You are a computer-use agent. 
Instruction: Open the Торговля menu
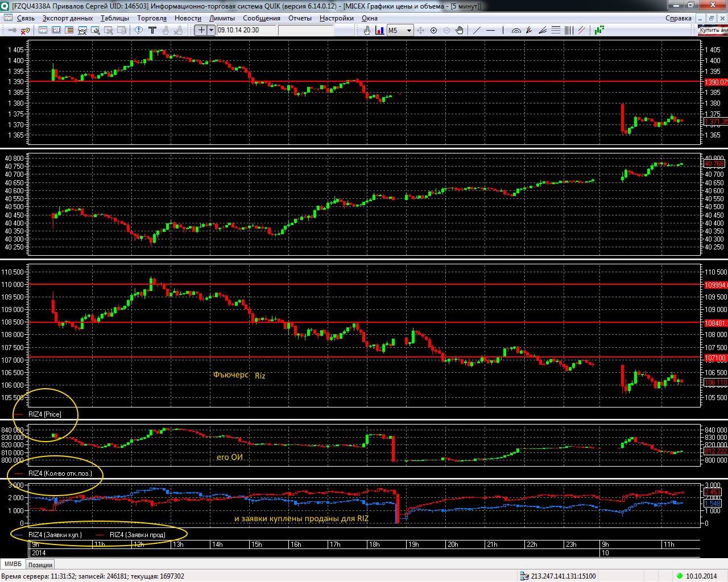coord(152,18)
